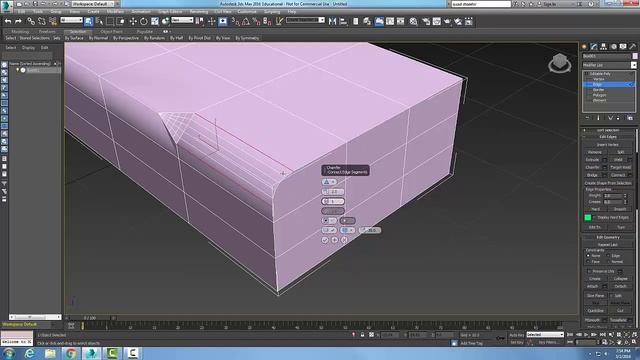The height and width of the screenshot is (360, 640).
Task: Click the Bind to Space Warp tool
Action: (x=53, y=21)
